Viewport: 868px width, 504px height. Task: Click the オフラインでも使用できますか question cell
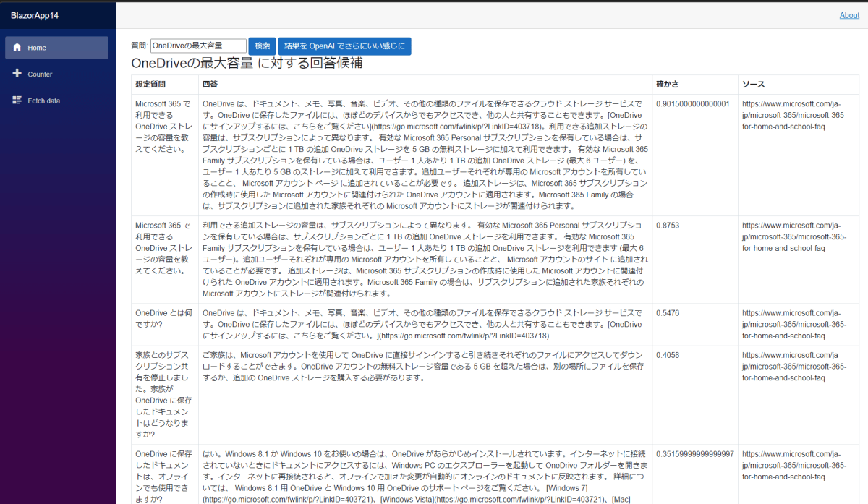[x=164, y=476]
